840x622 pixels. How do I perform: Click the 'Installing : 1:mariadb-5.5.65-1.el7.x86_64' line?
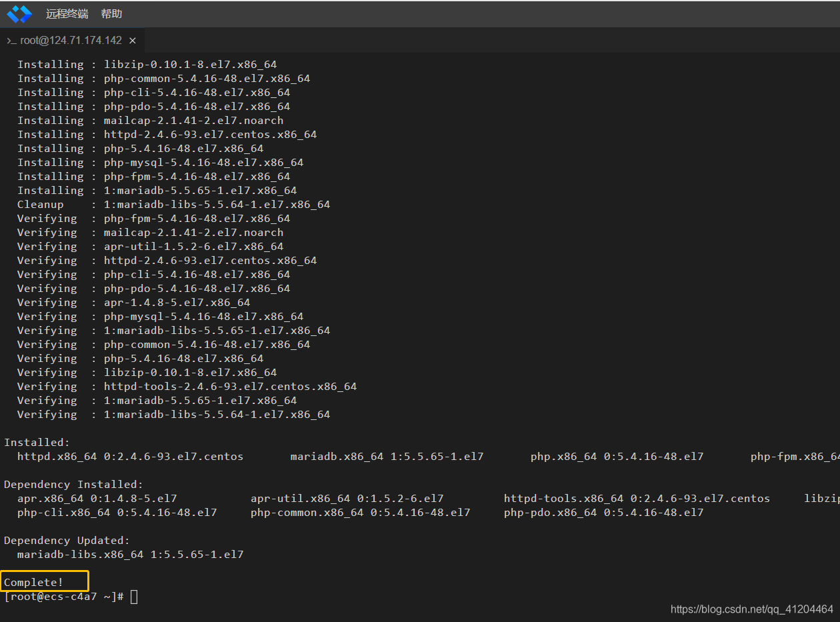pos(157,191)
